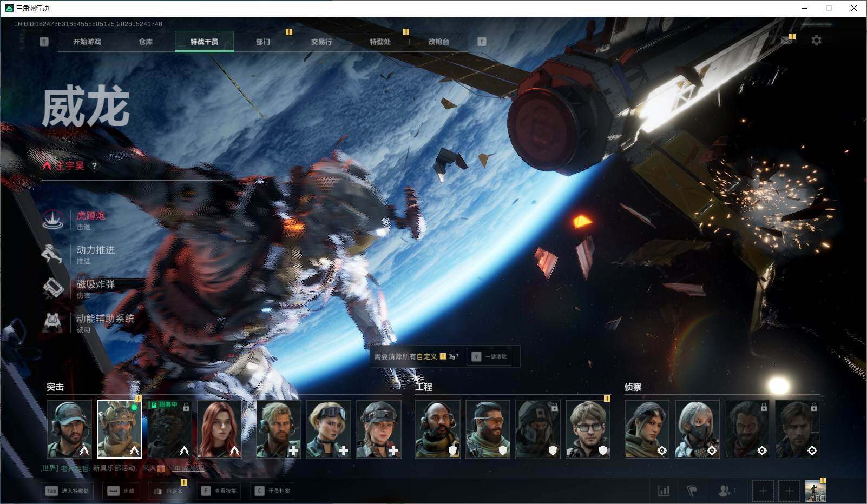The height and width of the screenshot is (504, 867).
Task: Click the Q previous-tab key icon
Action: click(x=44, y=42)
